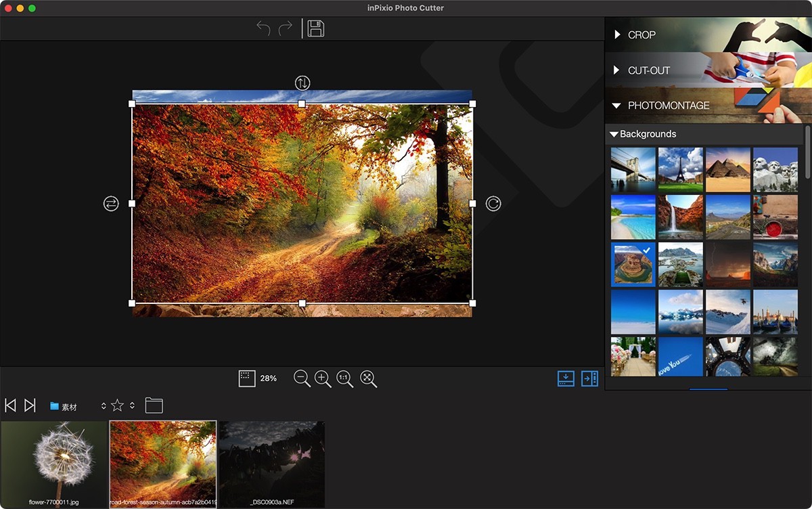
Task: Select the _DSC0903a.NEF thumbnail
Action: pos(271,463)
